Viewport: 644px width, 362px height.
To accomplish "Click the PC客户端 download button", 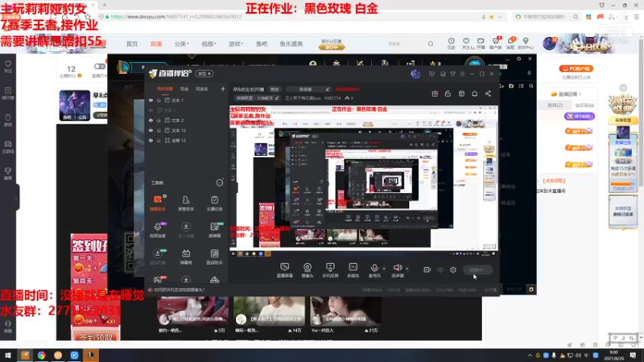I will (x=576, y=68).
